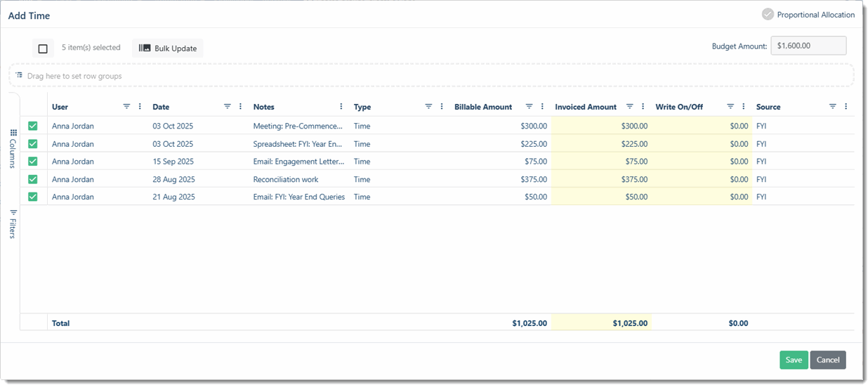Filter the Billable Amount column
The image size is (868, 385).
click(530, 107)
